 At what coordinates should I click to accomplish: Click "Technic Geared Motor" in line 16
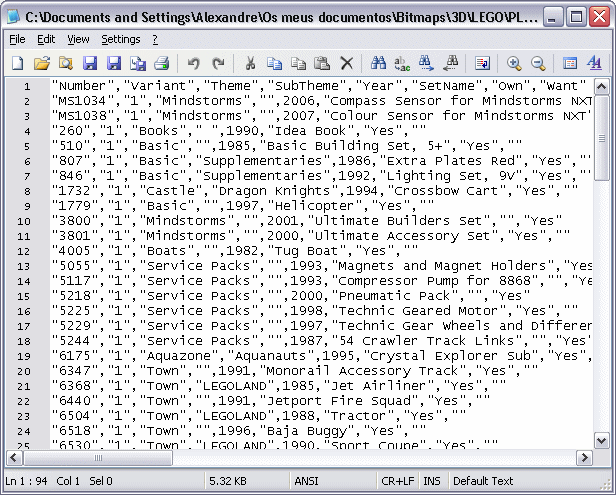(x=418, y=310)
